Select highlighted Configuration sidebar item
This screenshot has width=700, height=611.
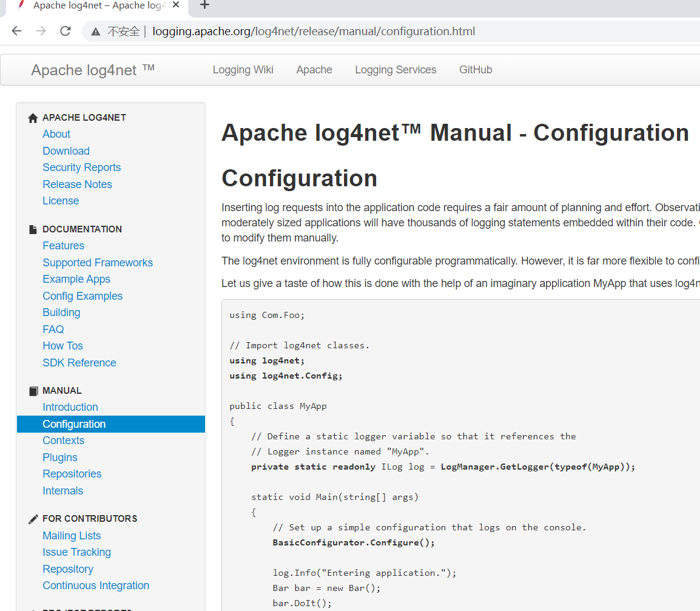[111, 424]
